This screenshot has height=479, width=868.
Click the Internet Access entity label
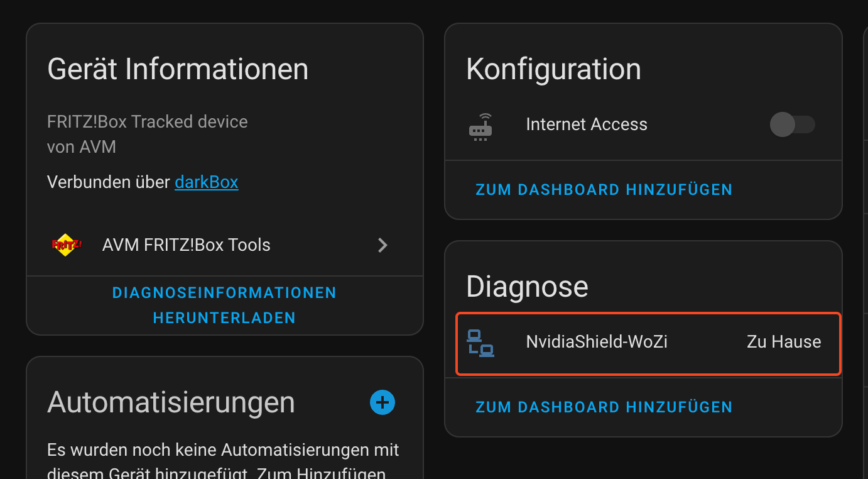tap(586, 124)
